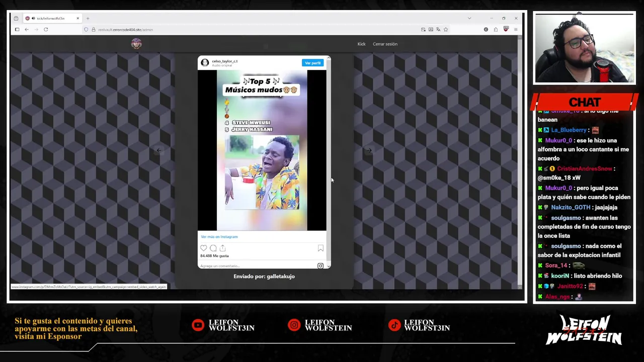Open celso_taylor_c.t profile avatar
Screen dimensions: 644x362
click(205, 62)
